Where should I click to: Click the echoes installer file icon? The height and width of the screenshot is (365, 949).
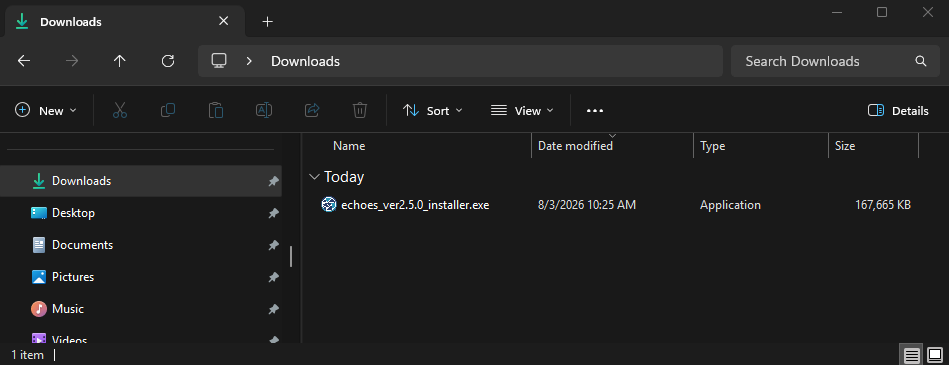point(328,205)
